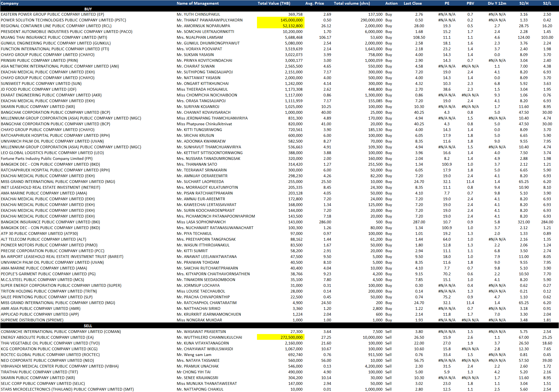
Task: Select BANGKOK INSURANCE (BKI) company cell
Action: point(50,222)
